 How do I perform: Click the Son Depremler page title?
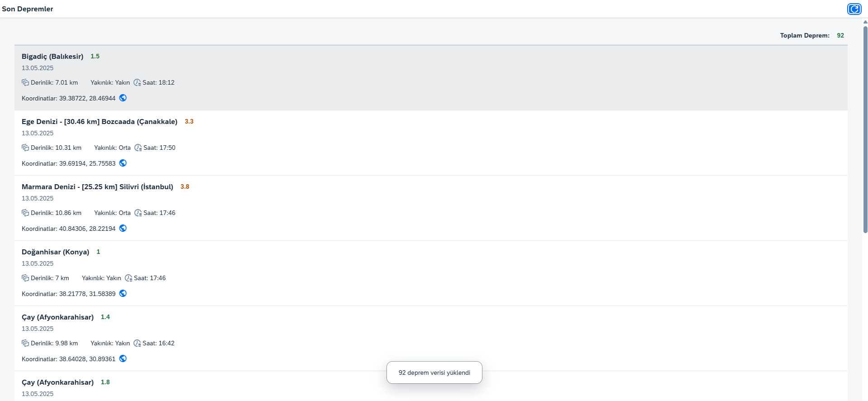click(28, 9)
